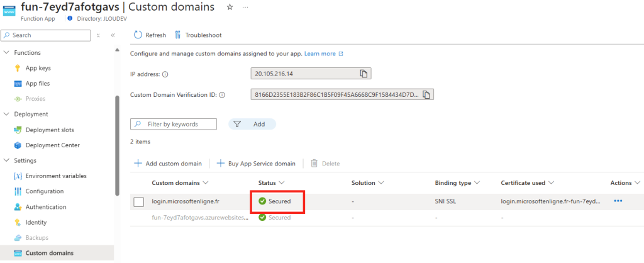Click the Backups cloud icon
The image size is (644, 263).
coord(18,238)
